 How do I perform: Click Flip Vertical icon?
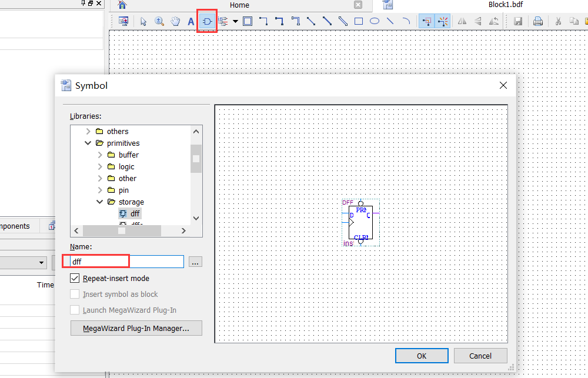[477, 21]
